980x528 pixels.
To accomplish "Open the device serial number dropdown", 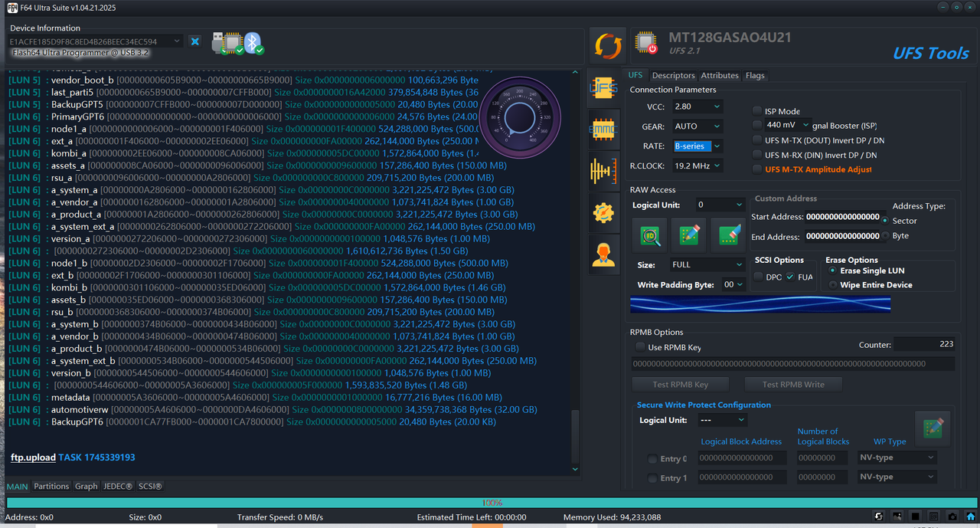I will coord(95,41).
